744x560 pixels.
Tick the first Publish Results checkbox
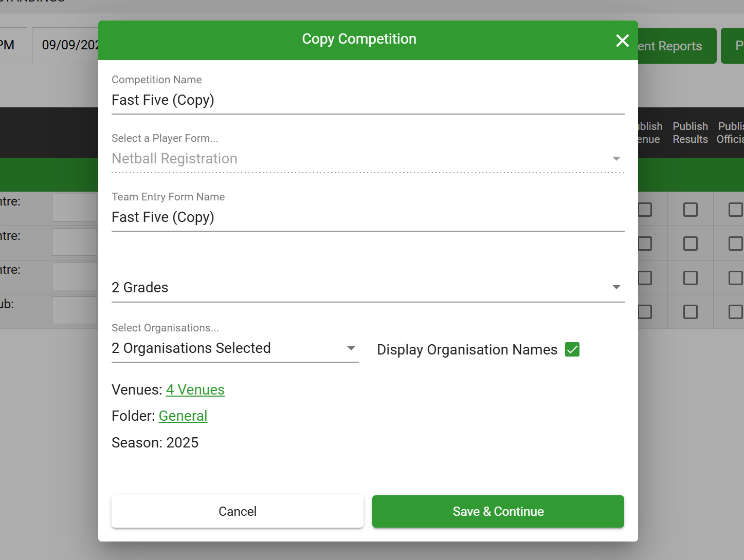point(690,209)
